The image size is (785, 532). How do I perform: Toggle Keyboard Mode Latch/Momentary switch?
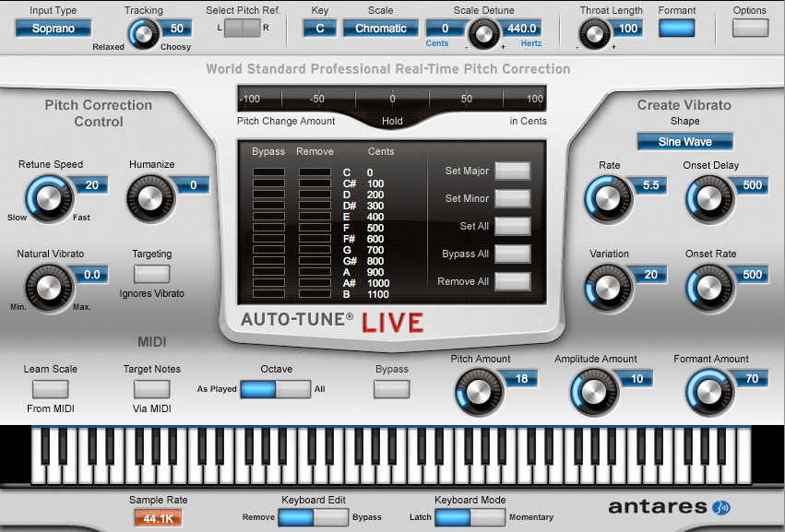[470, 517]
